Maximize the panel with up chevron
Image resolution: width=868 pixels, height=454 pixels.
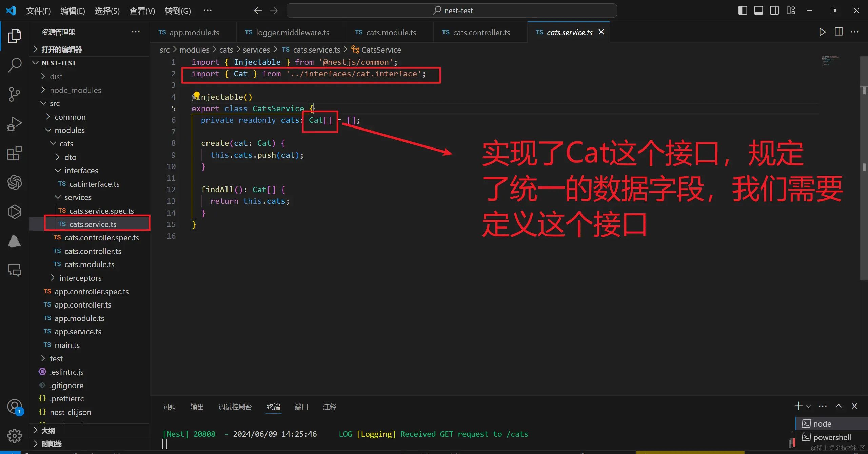[839, 406]
